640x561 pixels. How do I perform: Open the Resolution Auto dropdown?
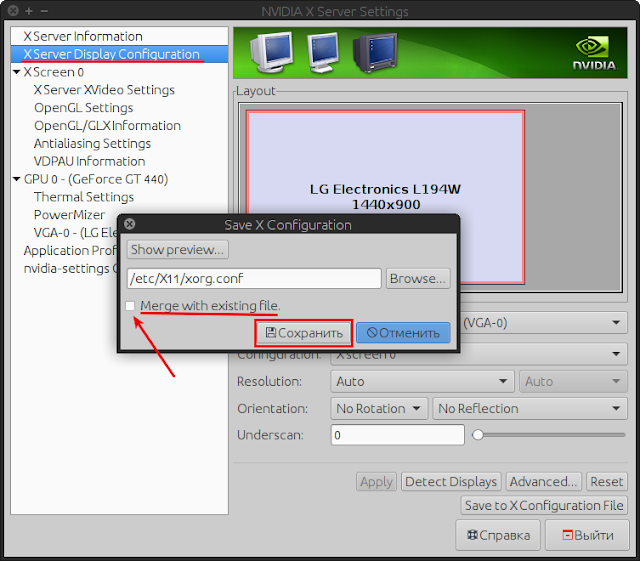(x=422, y=381)
